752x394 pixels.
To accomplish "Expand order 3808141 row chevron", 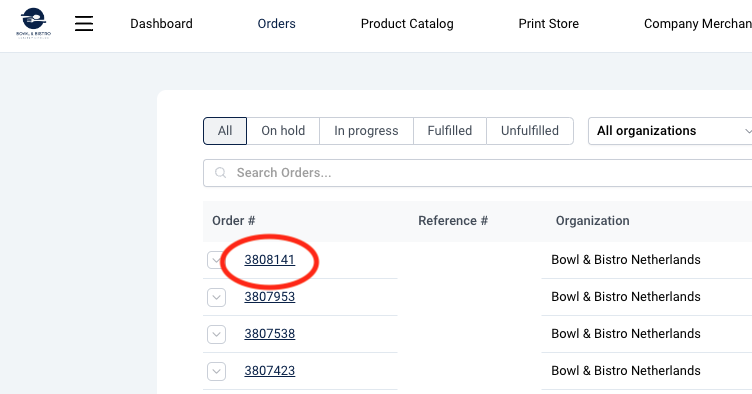I will click(215, 260).
